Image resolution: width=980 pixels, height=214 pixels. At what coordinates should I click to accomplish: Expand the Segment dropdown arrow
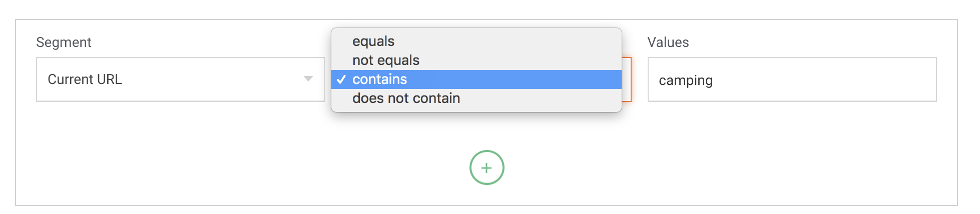pyautogui.click(x=308, y=79)
